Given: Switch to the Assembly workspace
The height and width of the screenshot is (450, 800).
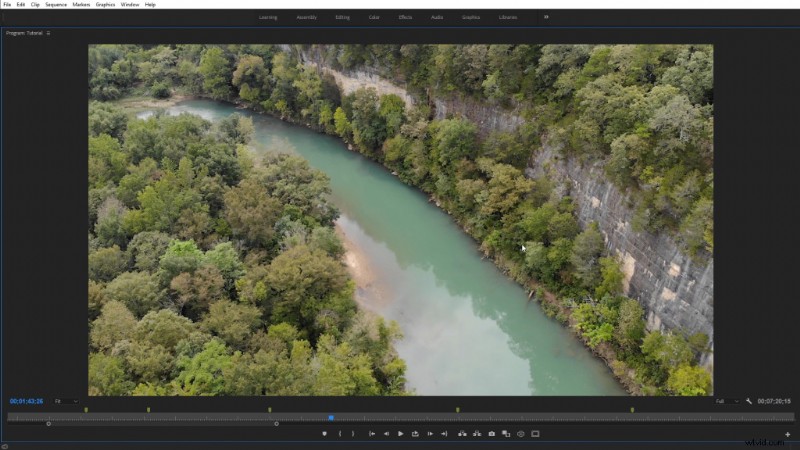Looking at the screenshot, I should click(307, 17).
